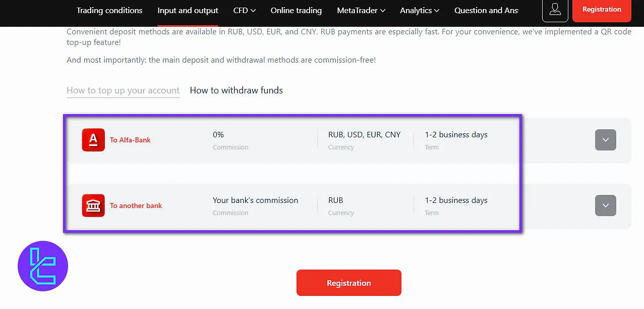Screen dimensions: 644x309
Task: Open the CFD dropdown menu
Action: point(244,10)
